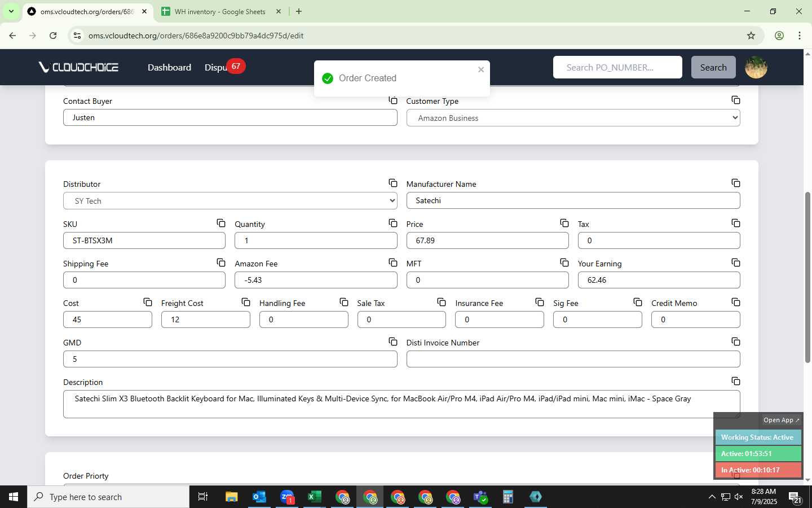Image resolution: width=812 pixels, height=508 pixels.
Task: Copy the Credit Memo value
Action: pos(736,302)
